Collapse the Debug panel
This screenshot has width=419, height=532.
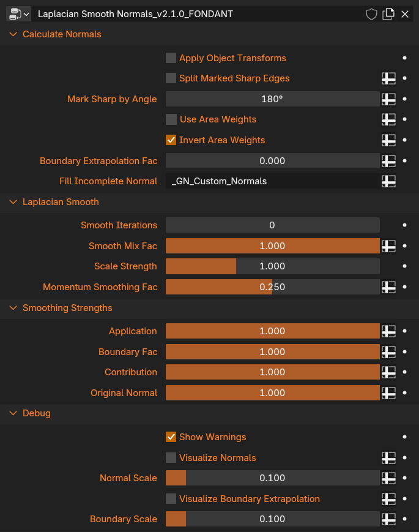coord(13,413)
